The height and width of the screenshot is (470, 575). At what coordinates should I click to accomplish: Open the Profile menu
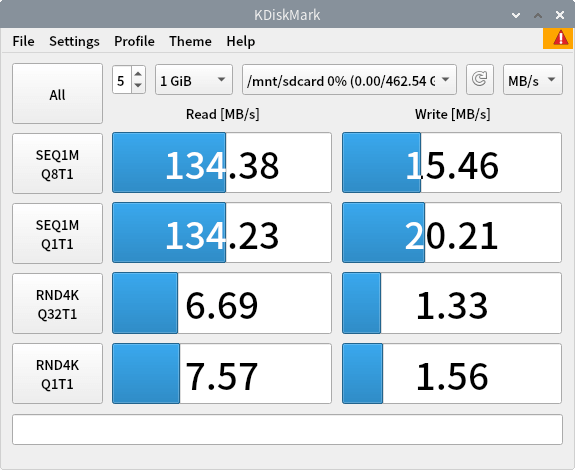(134, 41)
